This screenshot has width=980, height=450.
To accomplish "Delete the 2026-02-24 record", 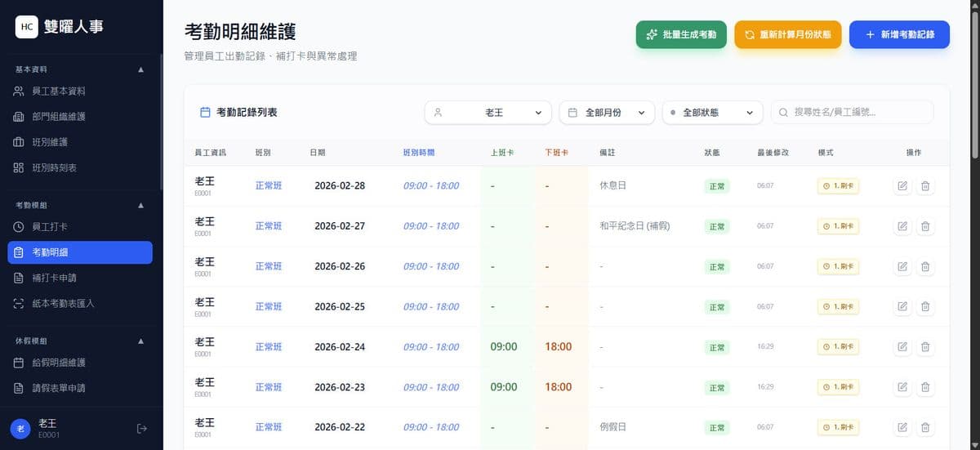I will click(925, 347).
